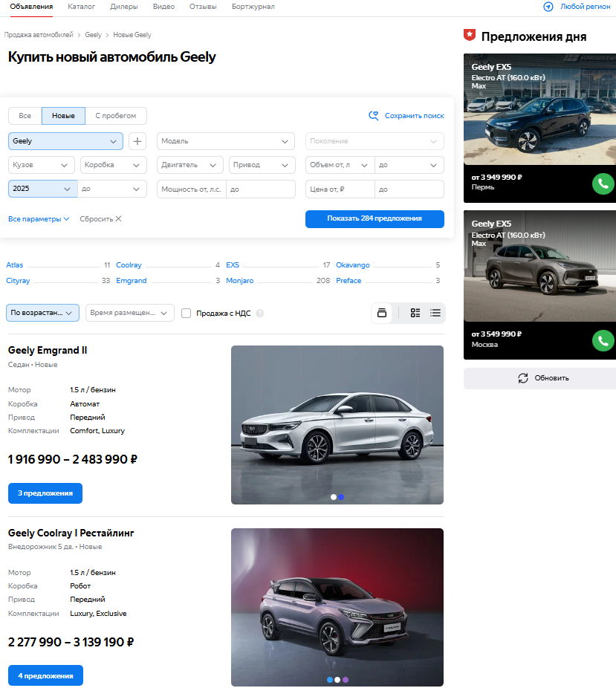The height and width of the screenshot is (688, 616).
Task: Select the white color dot on Emgrand photo
Action: pos(334,497)
